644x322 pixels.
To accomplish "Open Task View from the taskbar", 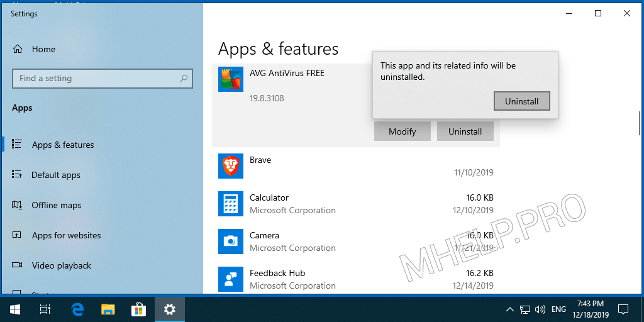I will tap(45, 309).
